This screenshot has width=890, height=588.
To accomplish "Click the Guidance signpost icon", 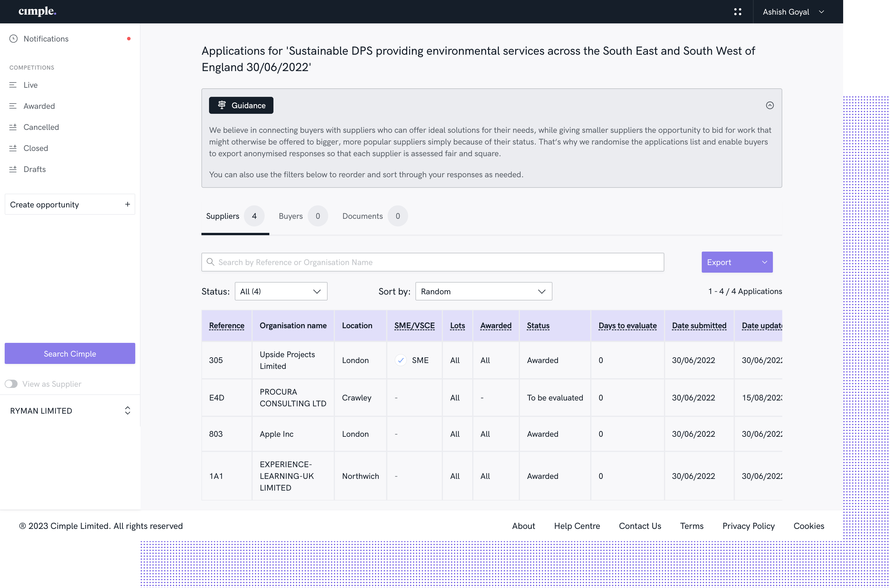I will [x=222, y=105].
